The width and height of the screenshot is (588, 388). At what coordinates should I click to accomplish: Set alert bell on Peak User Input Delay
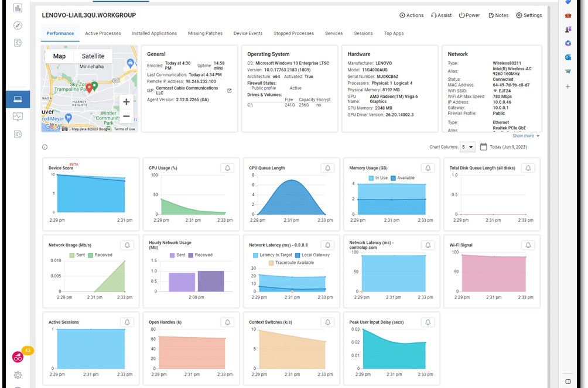pyautogui.click(x=428, y=322)
